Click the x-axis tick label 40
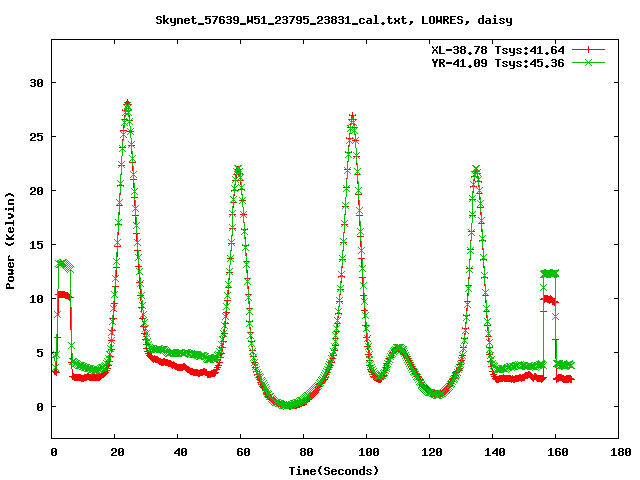Viewport: 640px width, 480px height. coord(180,452)
